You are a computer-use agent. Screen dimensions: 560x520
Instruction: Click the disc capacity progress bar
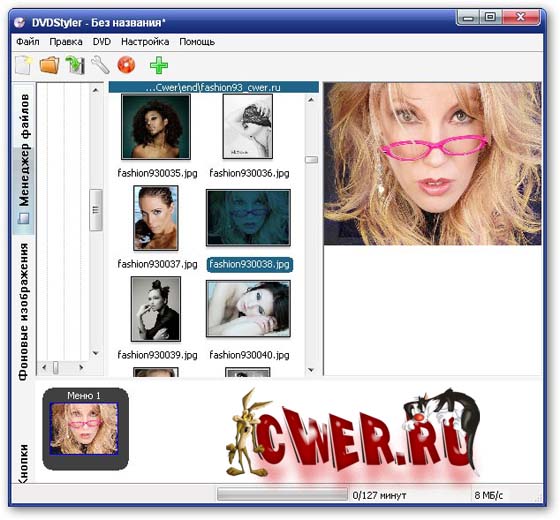tap(282, 495)
